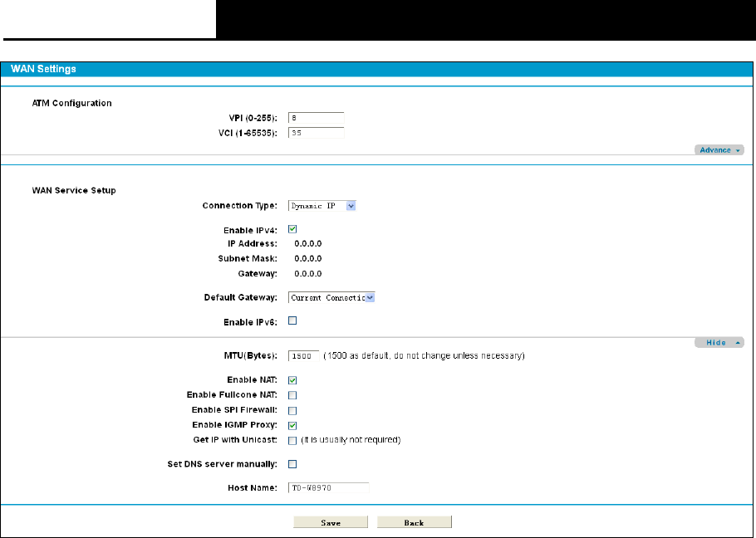Viewport: 756px width, 538px height.
Task: Click the Save button
Action: click(331, 522)
